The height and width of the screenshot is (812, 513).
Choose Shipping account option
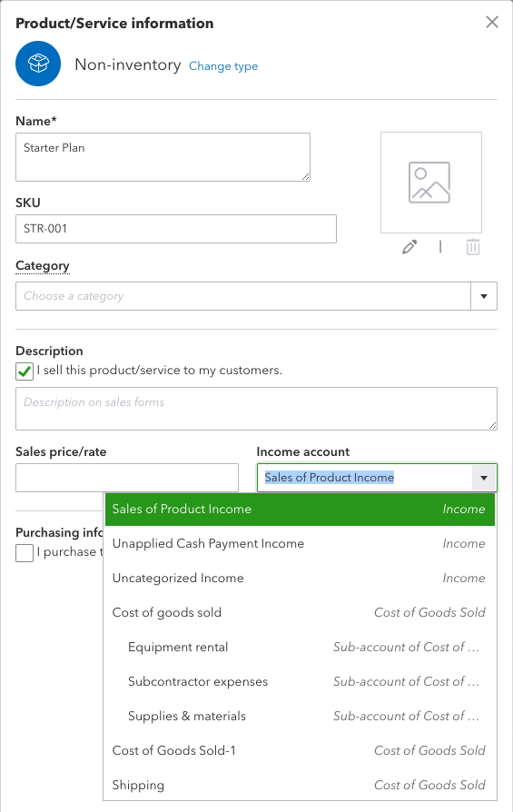pos(300,785)
